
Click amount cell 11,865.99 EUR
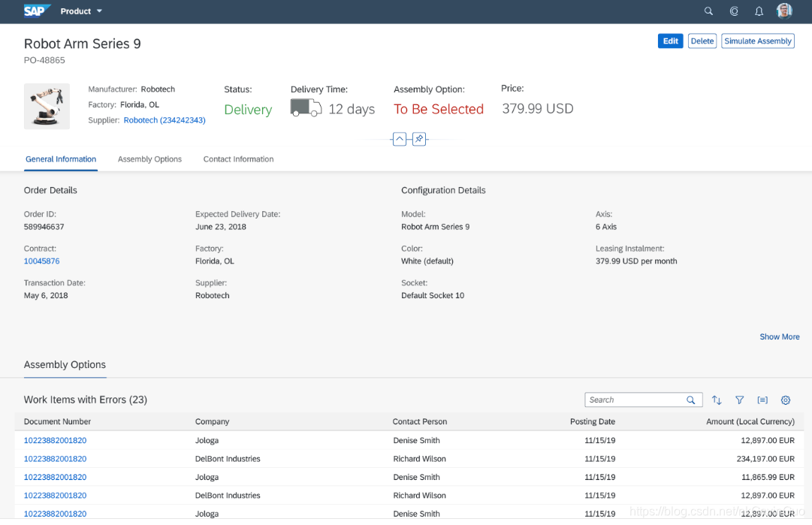[x=768, y=477]
